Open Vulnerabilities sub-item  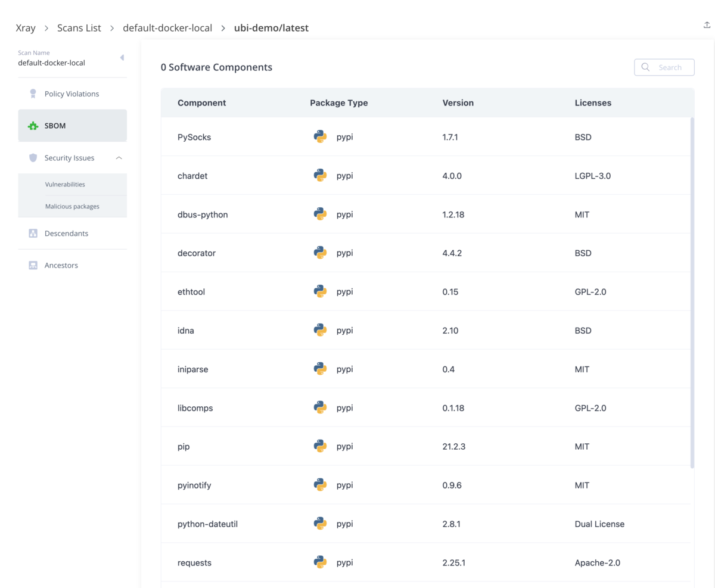(x=72, y=185)
